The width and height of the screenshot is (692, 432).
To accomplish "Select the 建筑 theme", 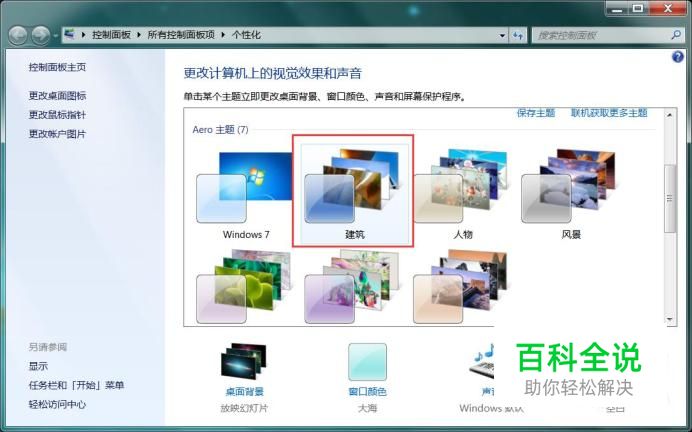I will click(354, 194).
